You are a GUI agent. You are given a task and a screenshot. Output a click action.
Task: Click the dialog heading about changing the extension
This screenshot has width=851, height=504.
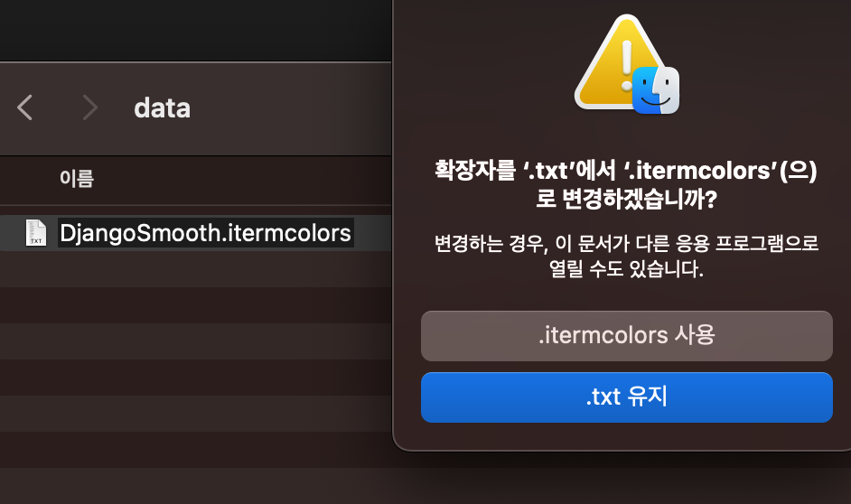(626, 184)
